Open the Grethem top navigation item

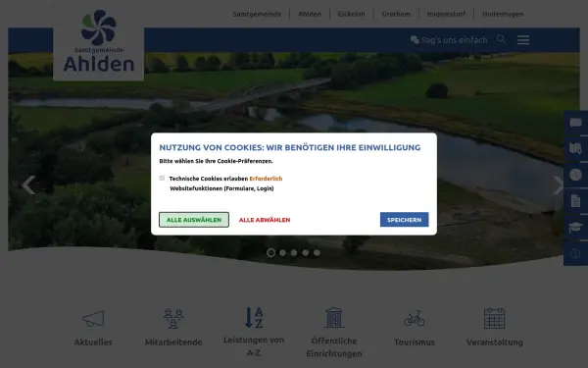pyautogui.click(x=396, y=14)
